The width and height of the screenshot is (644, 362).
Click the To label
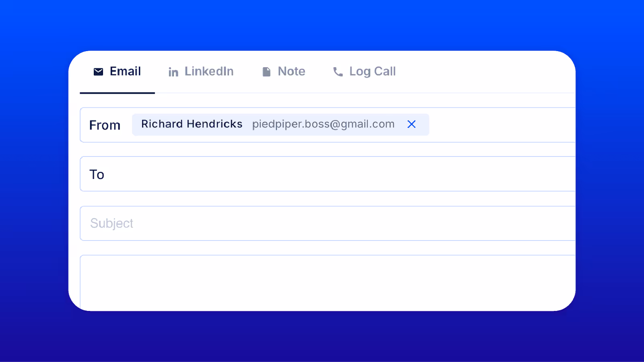click(x=97, y=175)
